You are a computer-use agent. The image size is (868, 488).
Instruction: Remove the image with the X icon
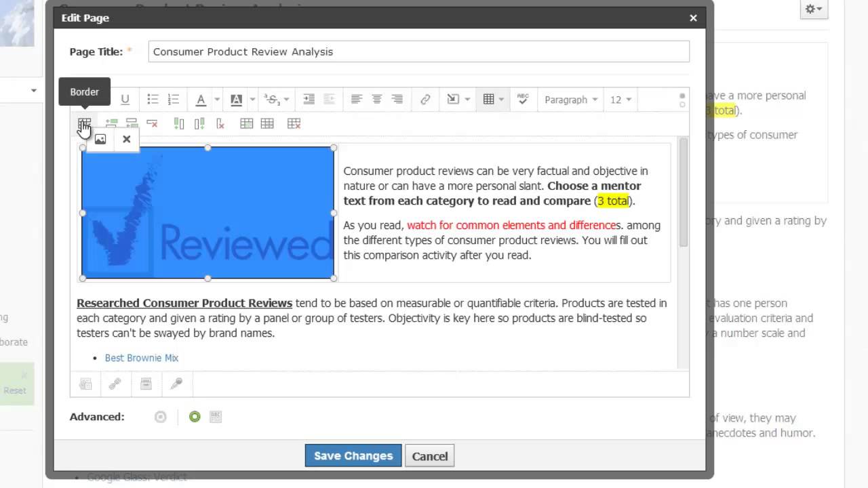point(126,139)
